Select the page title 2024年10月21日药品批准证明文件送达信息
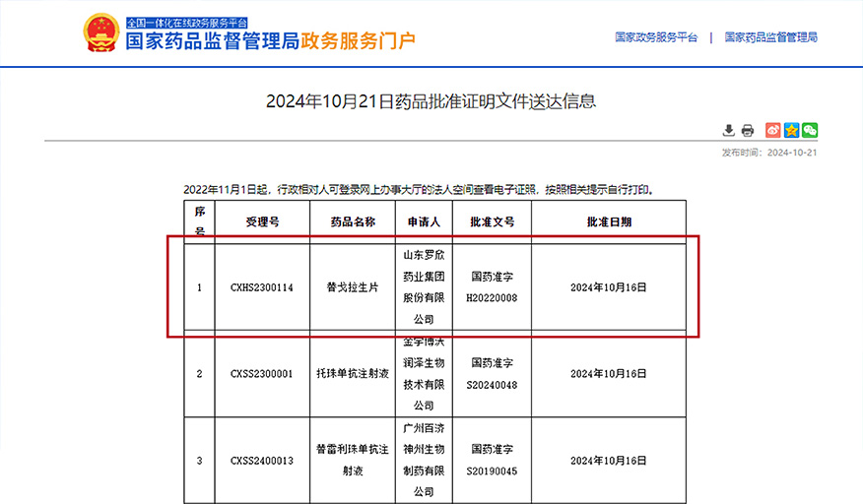The height and width of the screenshot is (504, 863). 431,101
